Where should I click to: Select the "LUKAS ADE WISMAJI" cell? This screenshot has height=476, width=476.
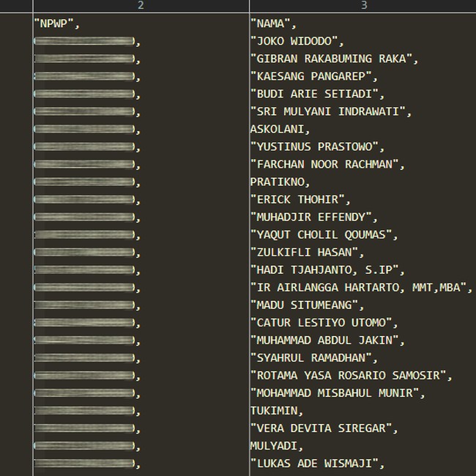click(317, 463)
